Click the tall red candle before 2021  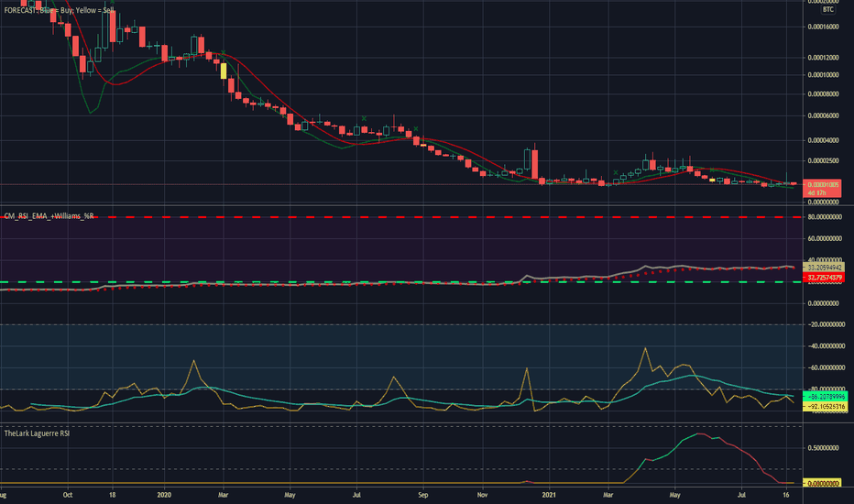535,165
